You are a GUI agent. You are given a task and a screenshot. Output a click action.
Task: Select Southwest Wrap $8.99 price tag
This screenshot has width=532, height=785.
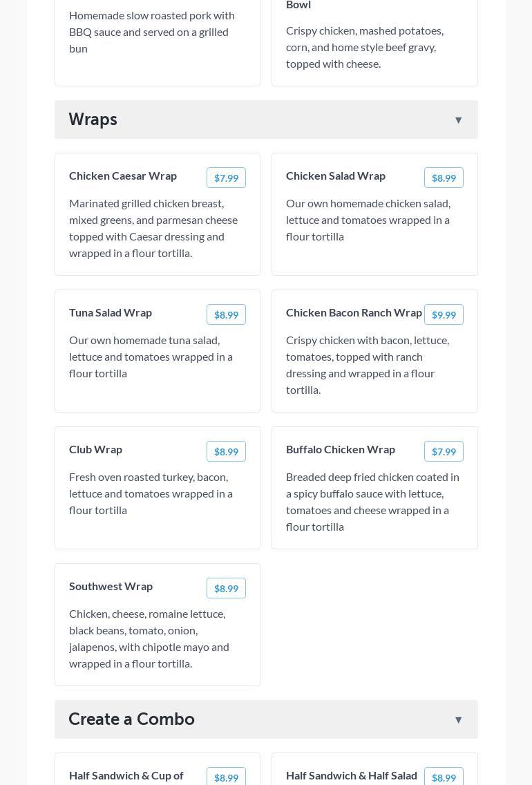tap(226, 588)
